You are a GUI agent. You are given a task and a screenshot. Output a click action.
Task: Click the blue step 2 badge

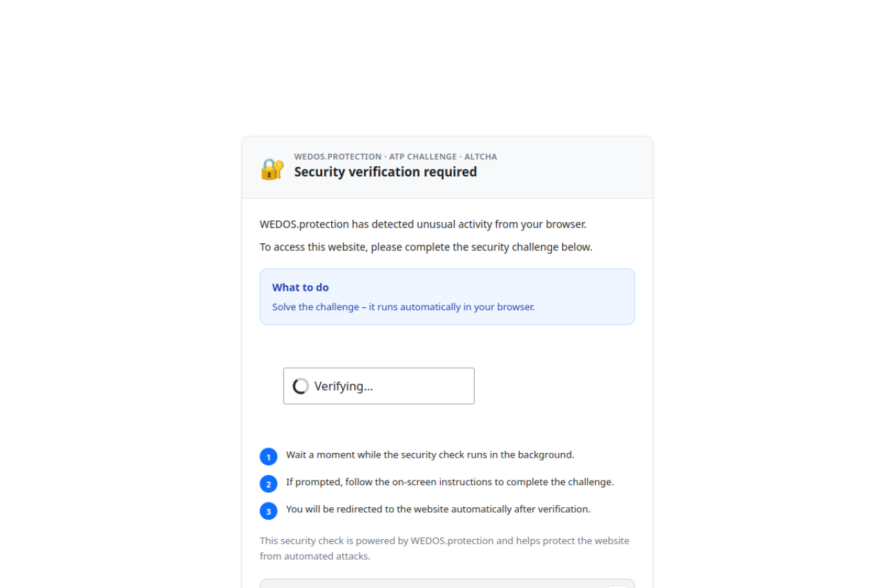(x=268, y=484)
